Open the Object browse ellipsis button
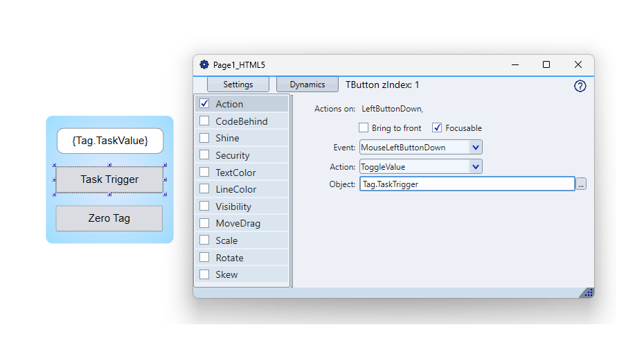644x352 pixels. tap(581, 184)
